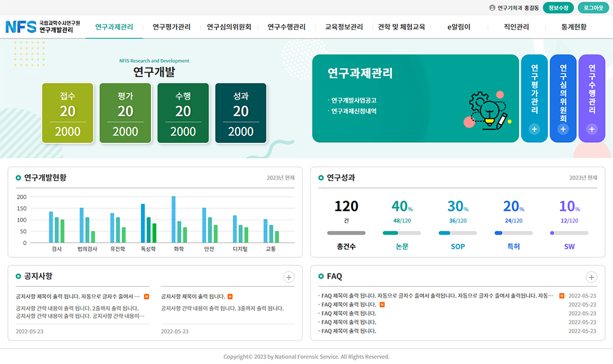Expand the 연구심의위원회 vertical card plus icon

(x=563, y=129)
